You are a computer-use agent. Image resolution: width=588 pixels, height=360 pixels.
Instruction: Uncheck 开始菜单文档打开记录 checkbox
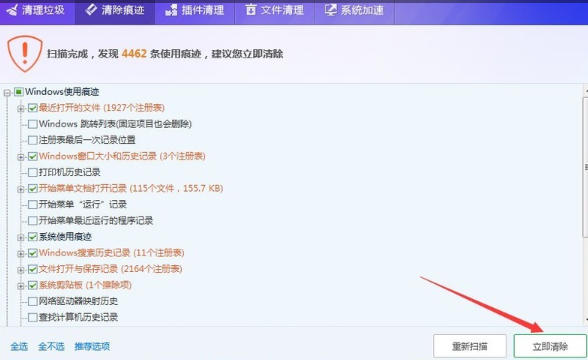click(x=33, y=189)
